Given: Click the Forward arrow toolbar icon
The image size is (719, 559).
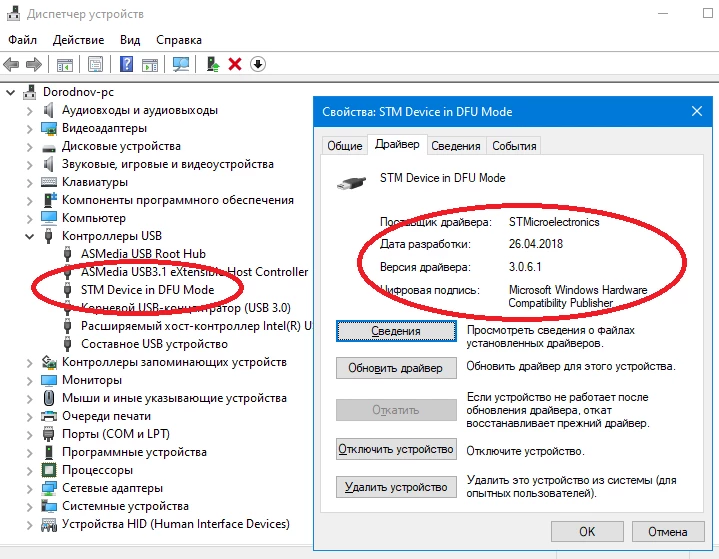Looking at the screenshot, I should 34,64.
